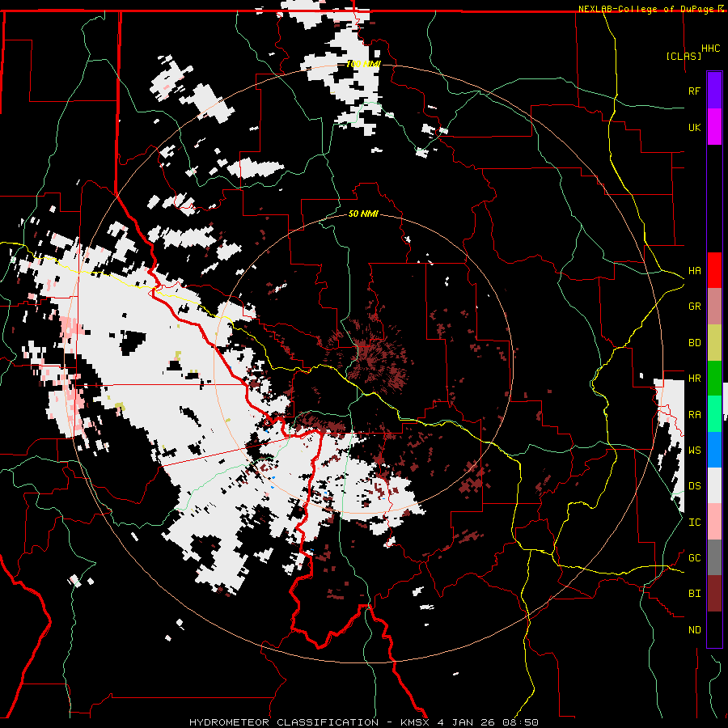This screenshot has width=728, height=728.
Task: Click the GR dusty pink legend swatch
Action: [x=714, y=307]
